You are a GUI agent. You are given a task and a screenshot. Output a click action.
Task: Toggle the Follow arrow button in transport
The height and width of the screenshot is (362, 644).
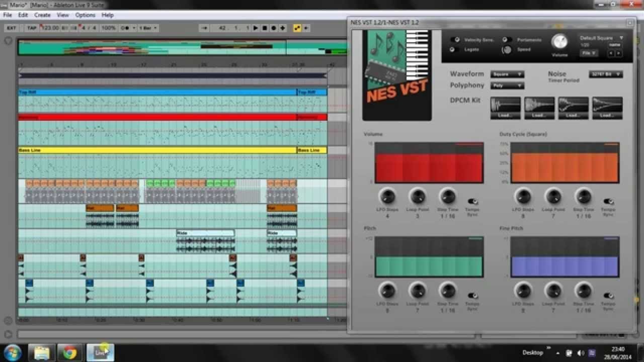pos(204,28)
